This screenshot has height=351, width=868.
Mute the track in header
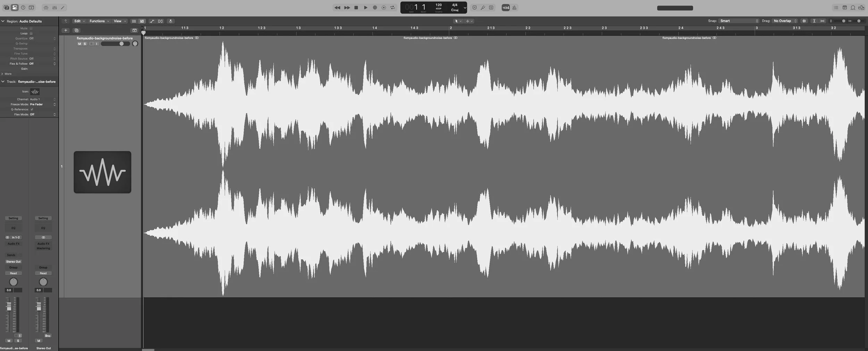pyautogui.click(x=80, y=44)
